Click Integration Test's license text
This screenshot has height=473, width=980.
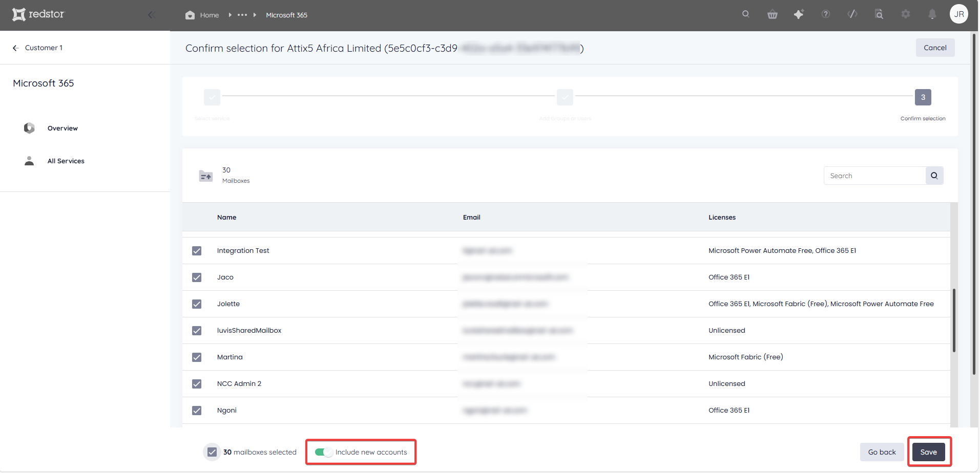pos(782,250)
